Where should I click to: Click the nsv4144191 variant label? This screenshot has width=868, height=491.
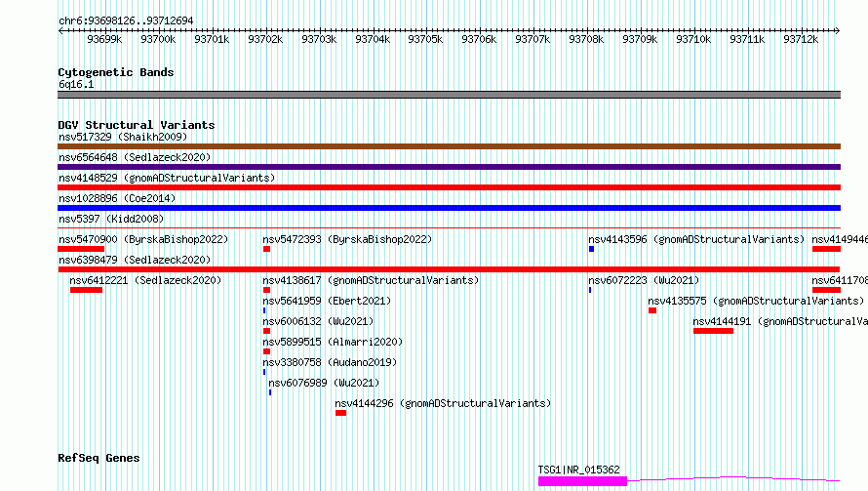pyautogui.click(x=780, y=321)
